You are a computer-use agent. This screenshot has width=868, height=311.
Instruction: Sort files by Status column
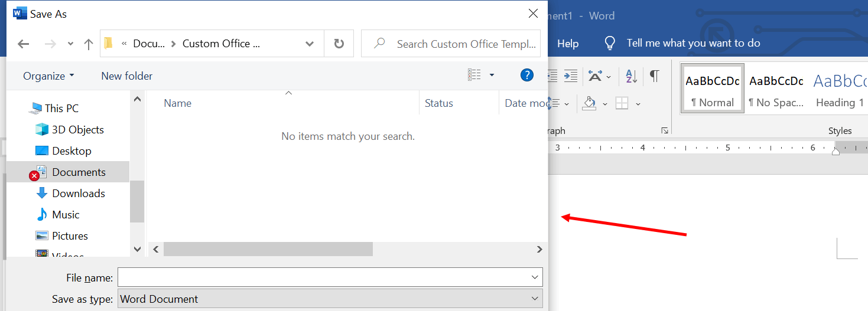[x=438, y=103]
